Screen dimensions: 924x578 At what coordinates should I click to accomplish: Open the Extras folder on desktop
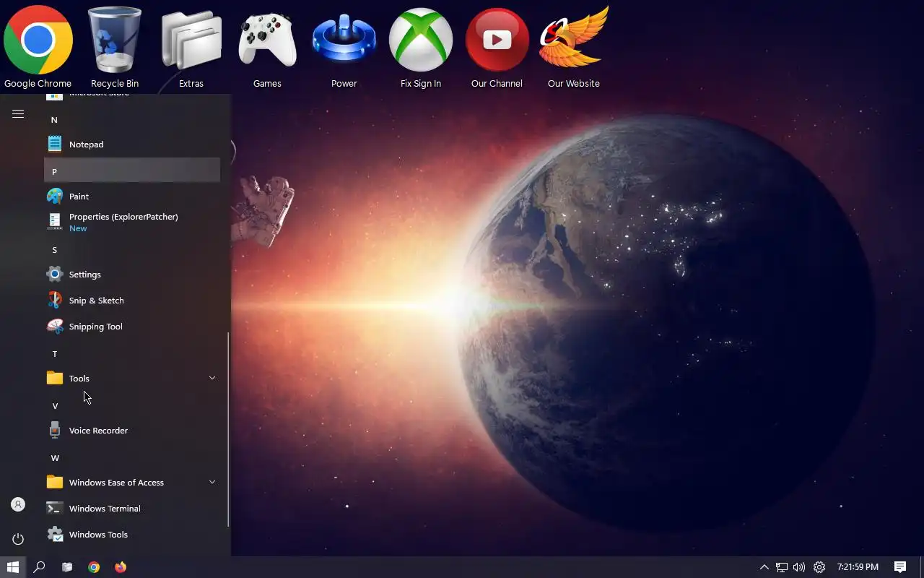(x=191, y=48)
